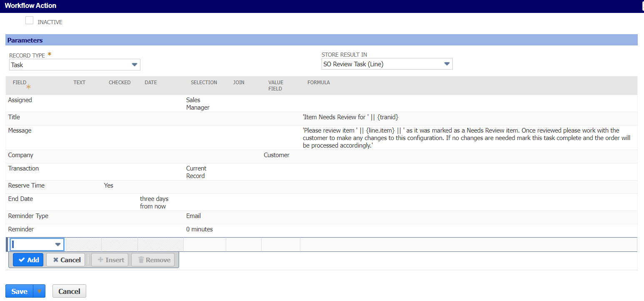Image resolution: width=644 pixels, height=301 pixels.
Task: Click the bottom Cancel button beside Save
Action: [69, 291]
